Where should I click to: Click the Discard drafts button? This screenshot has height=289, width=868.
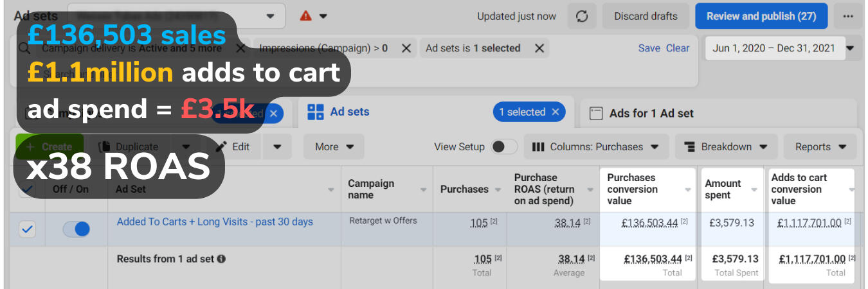point(645,17)
